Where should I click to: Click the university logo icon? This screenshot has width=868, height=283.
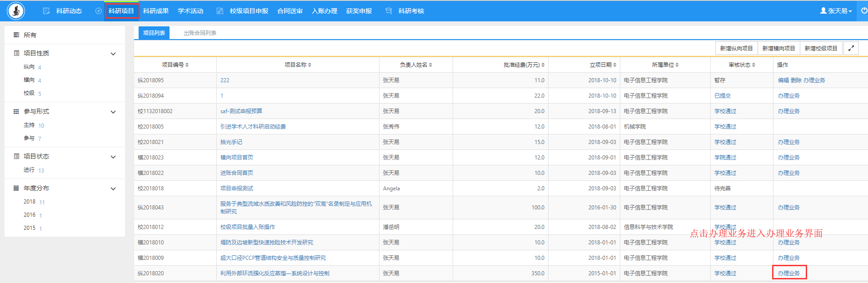click(x=16, y=11)
